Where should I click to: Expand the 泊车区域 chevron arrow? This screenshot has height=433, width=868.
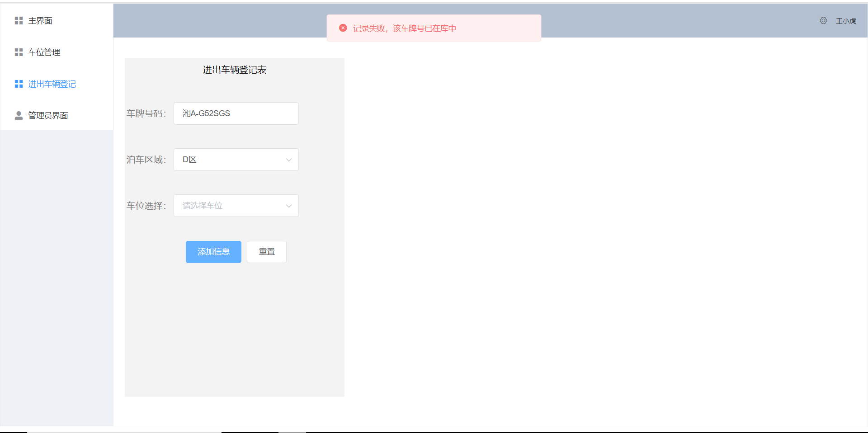(x=289, y=160)
